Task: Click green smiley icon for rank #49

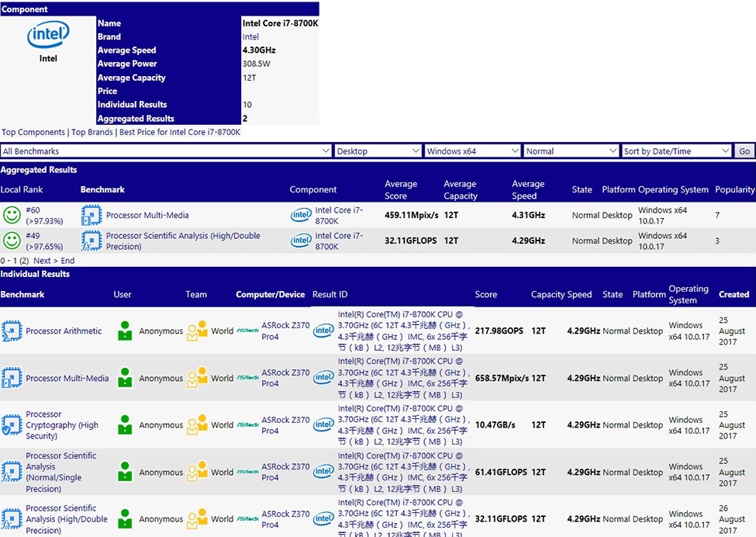Action: (12, 241)
